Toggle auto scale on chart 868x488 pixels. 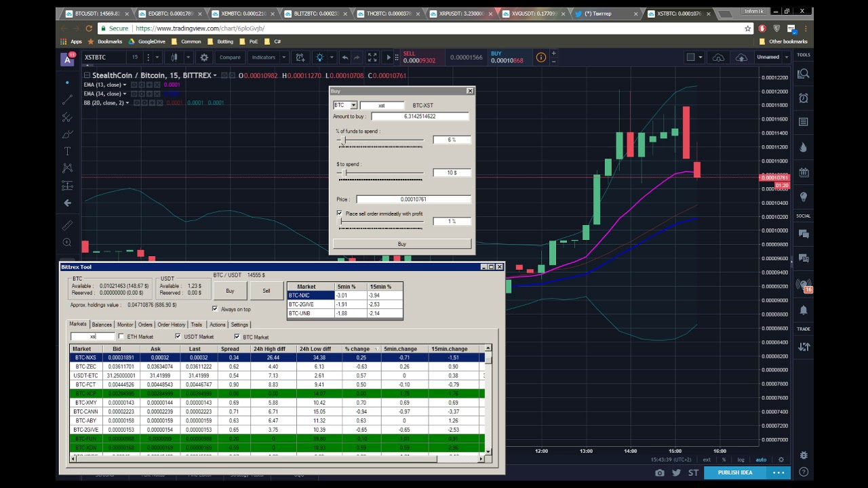pos(761,460)
